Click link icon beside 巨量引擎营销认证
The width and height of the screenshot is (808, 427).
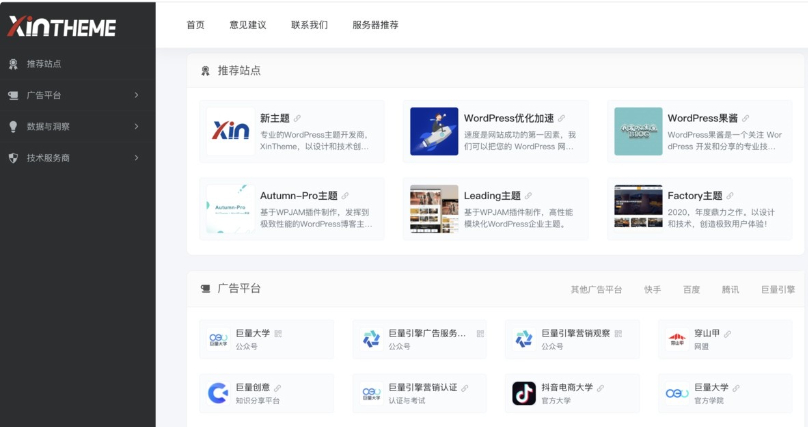pos(464,388)
